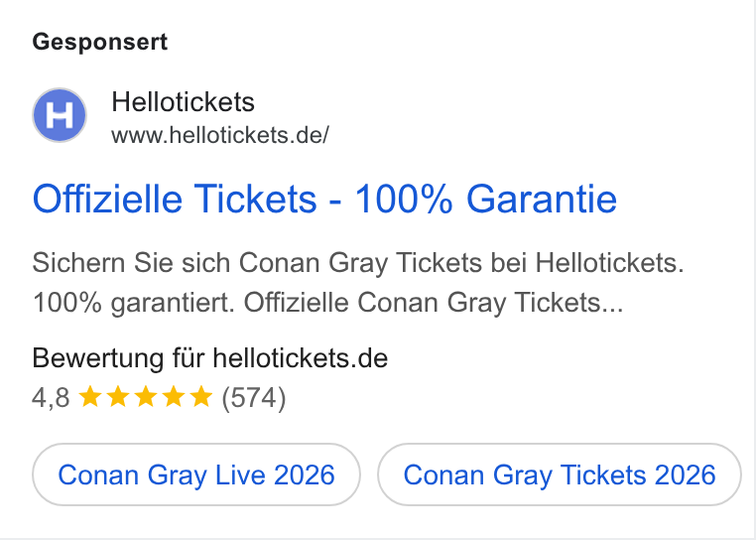Click the 'Sichern Sie sich Conan Gray' description line
The image size is (756, 540).
pos(358,263)
